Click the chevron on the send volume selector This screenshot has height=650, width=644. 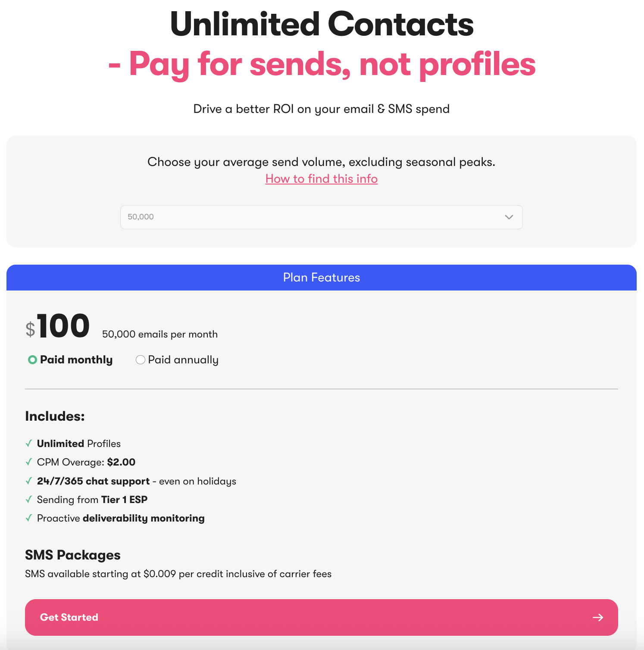point(509,217)
